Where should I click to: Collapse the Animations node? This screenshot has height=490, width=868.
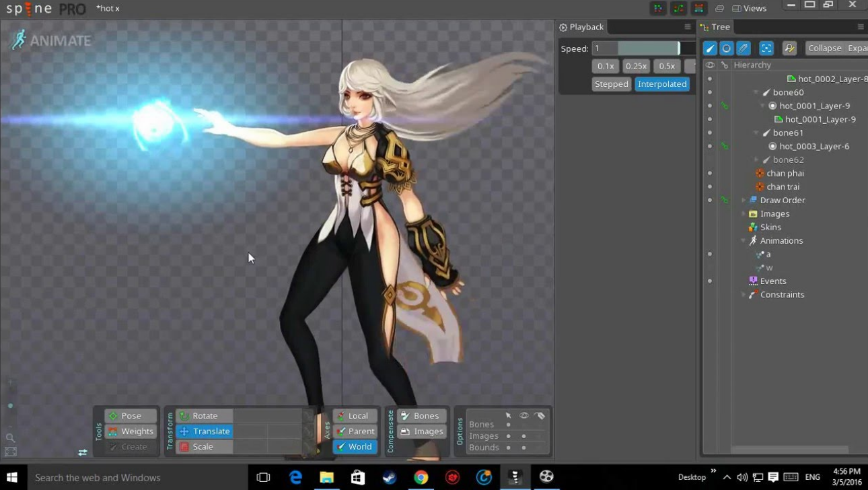pos(744,240)
